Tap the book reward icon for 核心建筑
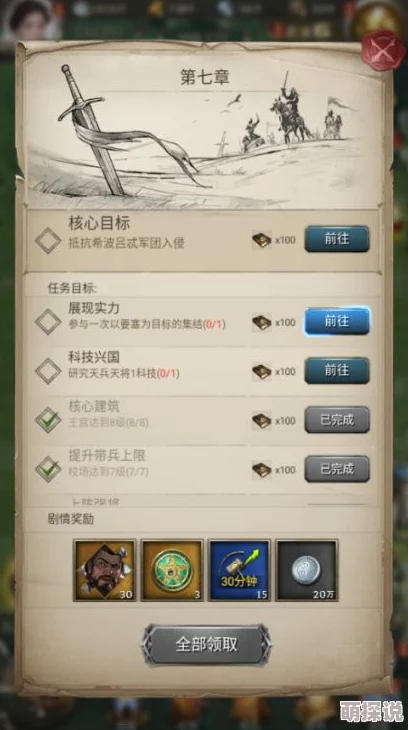Viewport: 408px width, 730px height. click(262, 421)
